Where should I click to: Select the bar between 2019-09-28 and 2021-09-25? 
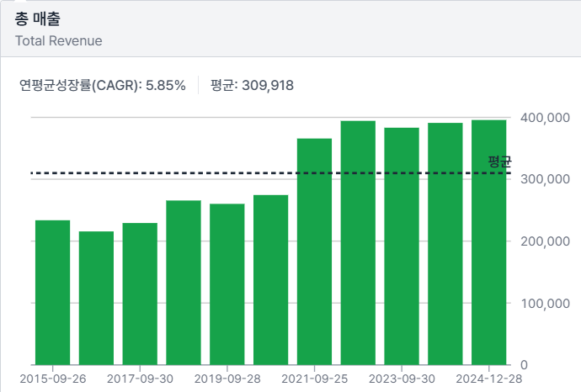point(270,279)
